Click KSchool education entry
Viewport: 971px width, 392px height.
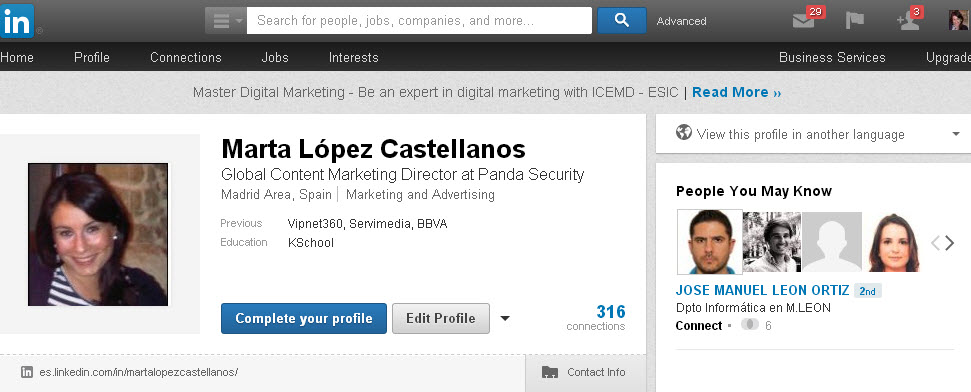tap(311, 243)
